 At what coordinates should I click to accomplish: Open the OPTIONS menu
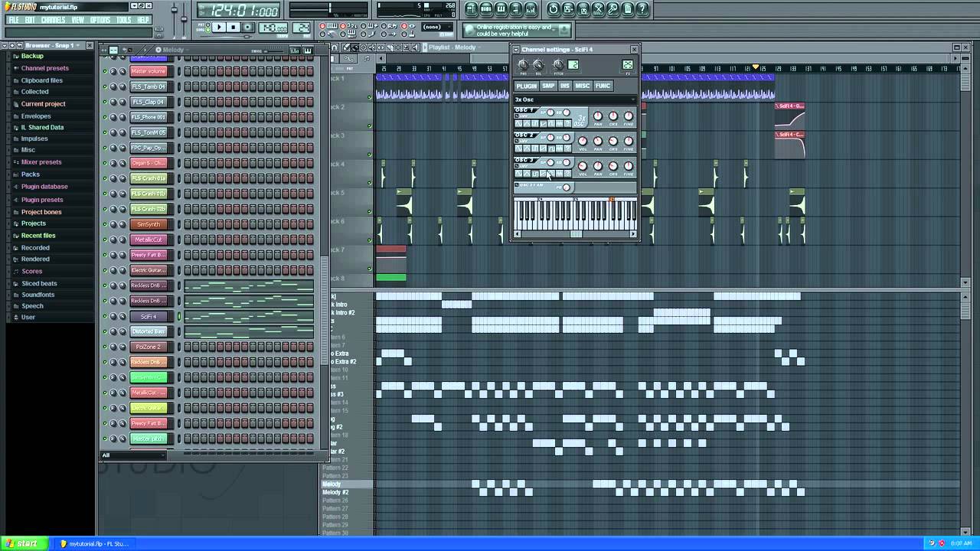[100, 20]
